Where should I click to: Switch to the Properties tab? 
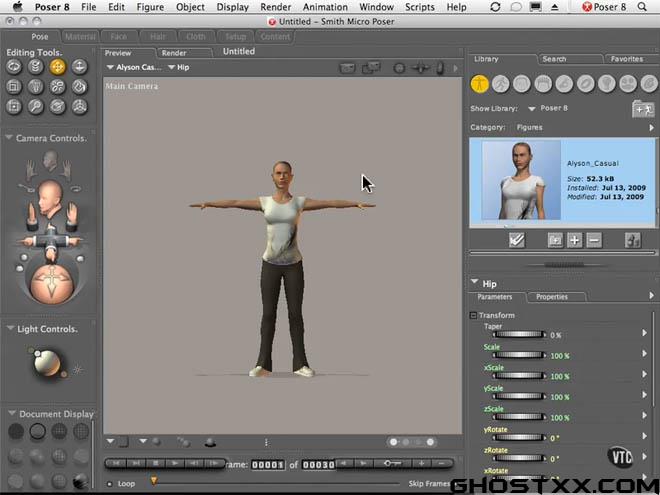pos(552,297)
